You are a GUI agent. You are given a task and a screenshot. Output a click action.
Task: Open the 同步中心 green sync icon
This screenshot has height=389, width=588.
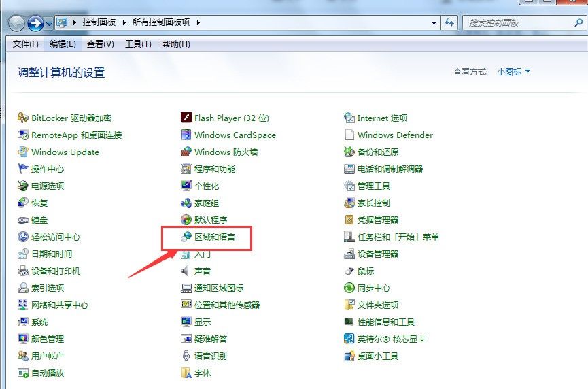[x=349, y=288]
